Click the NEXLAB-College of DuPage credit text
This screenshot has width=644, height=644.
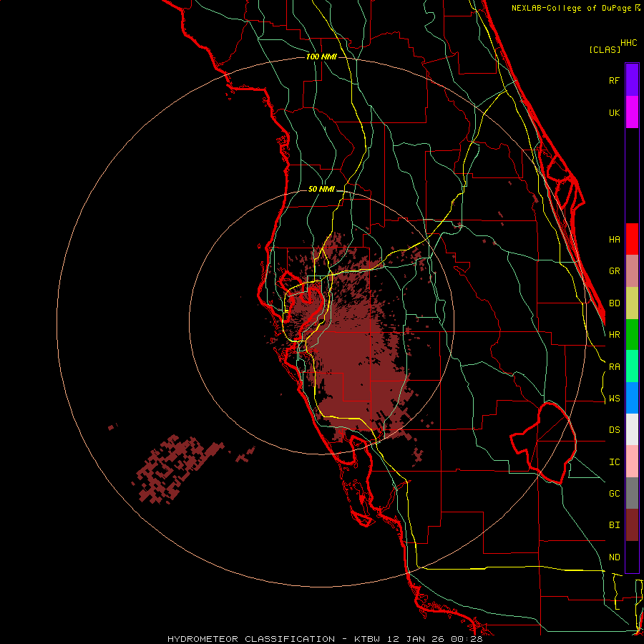click(x=572, y=8)
